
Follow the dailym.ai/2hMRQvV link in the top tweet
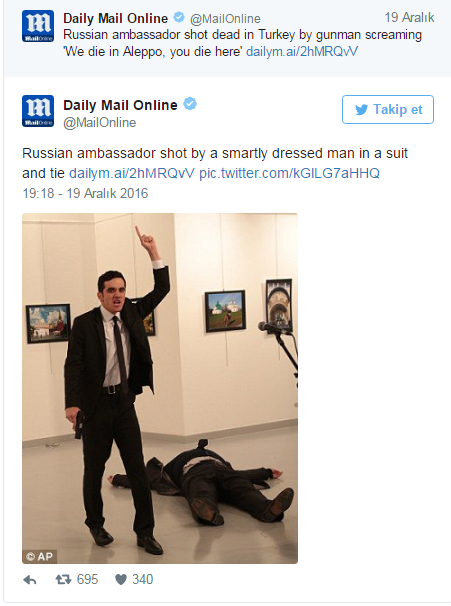pyautogui.click(x=302, y=51)
